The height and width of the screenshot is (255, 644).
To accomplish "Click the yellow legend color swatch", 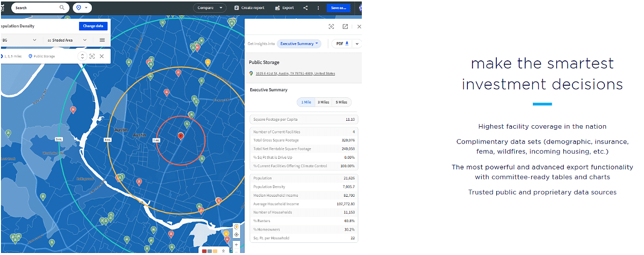I will (215, 251).
